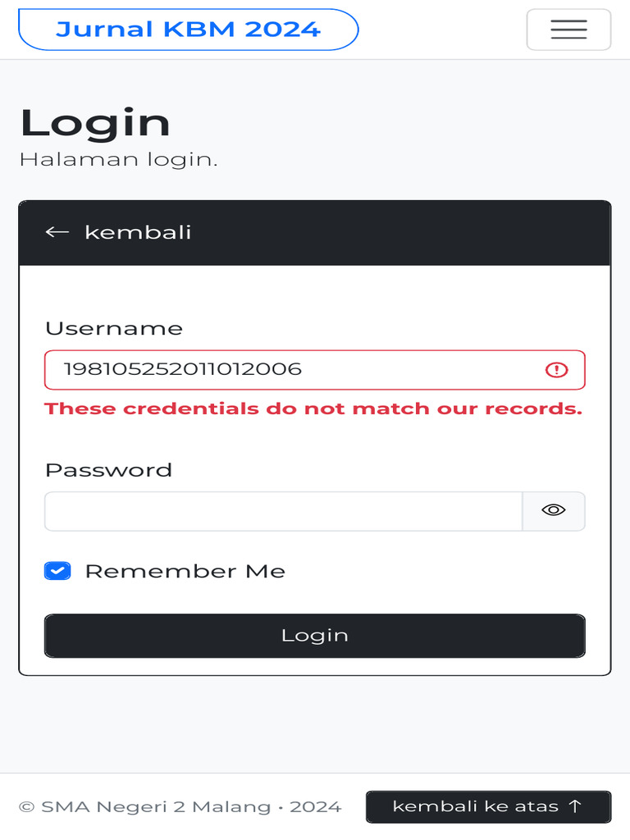
Task: Click the left arrow back icon
Action: tap(57, 232)
